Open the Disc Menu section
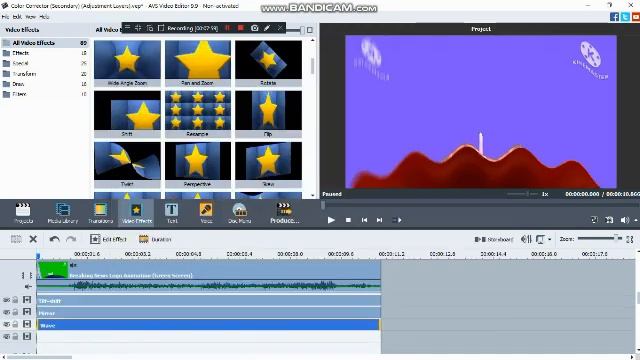 click(240, 213)
